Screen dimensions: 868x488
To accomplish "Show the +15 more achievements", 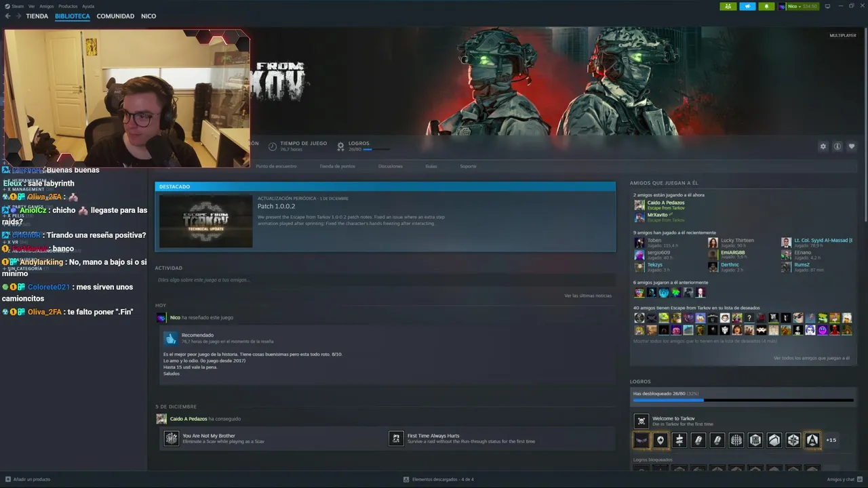I will pos(831,440).
